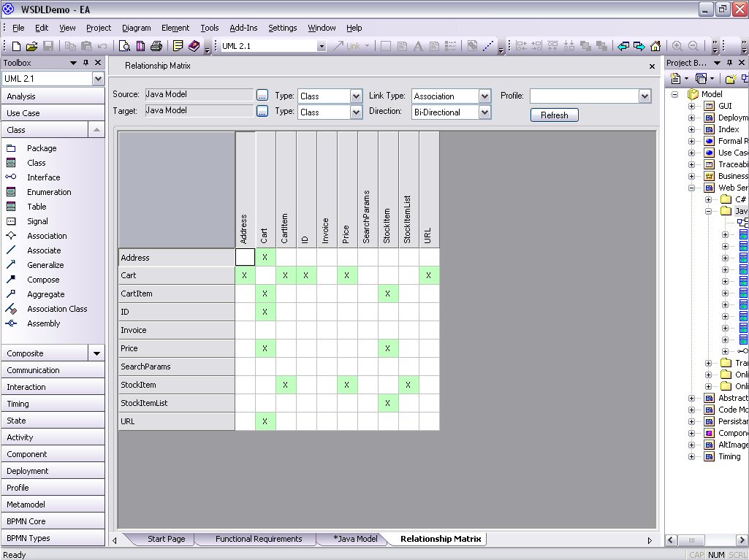Select the Aggregate tool in Toolbox

[x=45, y=294]
